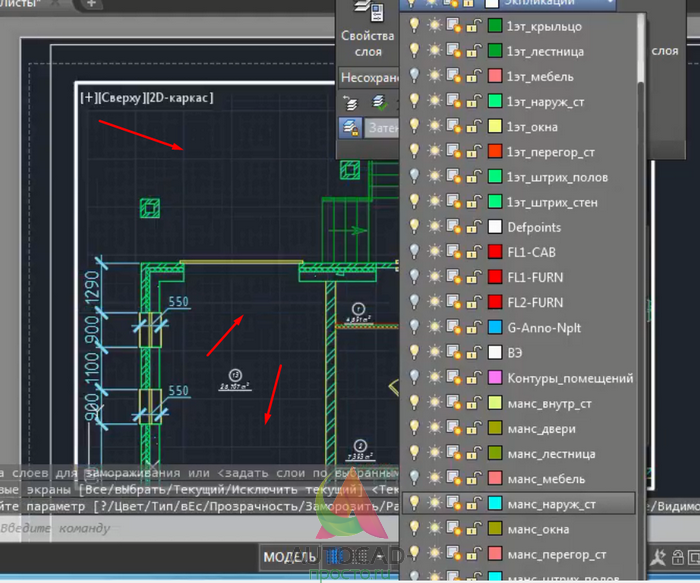Freeze the манс_мебель layer via sun icon

point(434,478)
